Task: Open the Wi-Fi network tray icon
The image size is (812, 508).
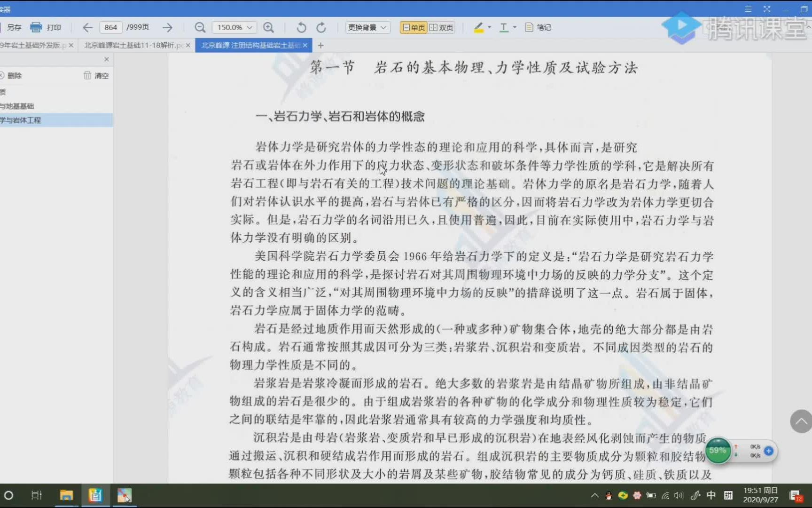Action: [665, 495]
